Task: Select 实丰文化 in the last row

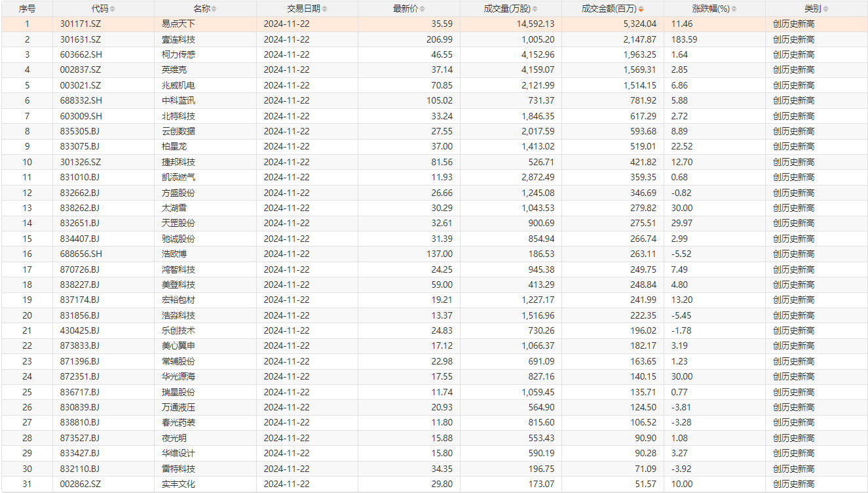Action: [x=178, y=484]
